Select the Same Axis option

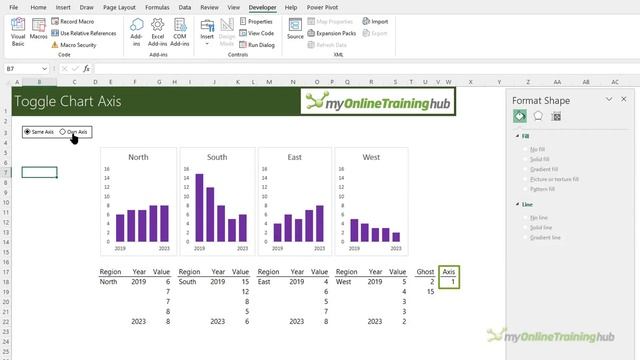pos(39,132)
